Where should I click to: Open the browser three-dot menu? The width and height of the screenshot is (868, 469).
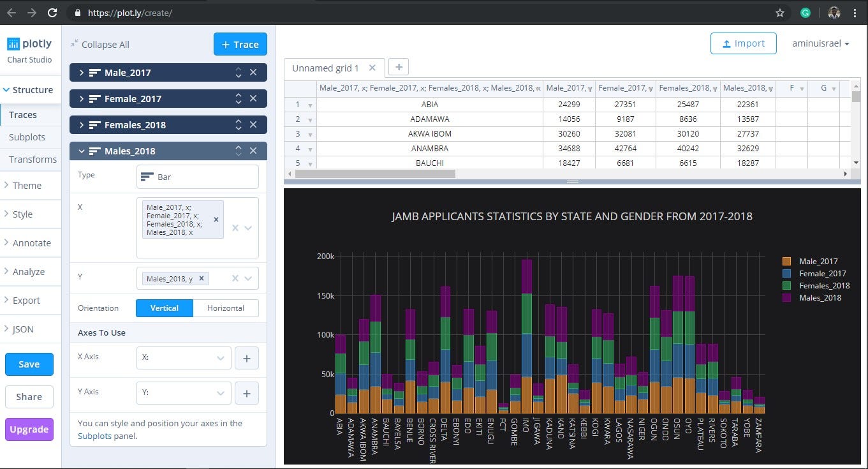click(856, 12)
